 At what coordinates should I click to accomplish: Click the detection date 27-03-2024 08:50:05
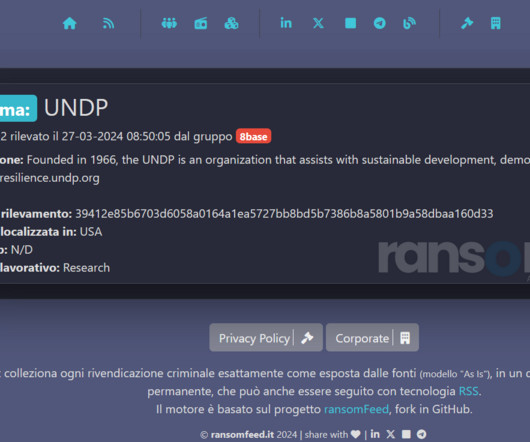(x=116, y=136)
